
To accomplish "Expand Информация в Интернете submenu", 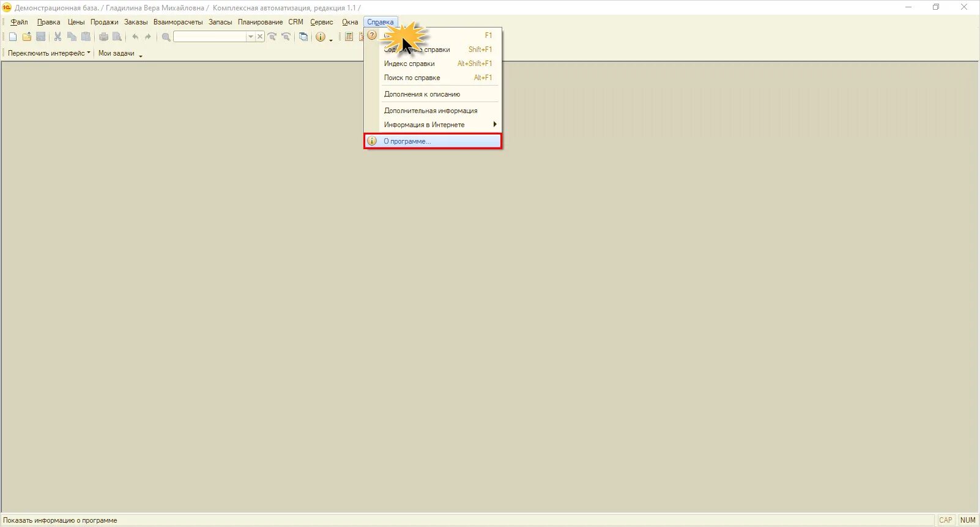I will [494, 124].
